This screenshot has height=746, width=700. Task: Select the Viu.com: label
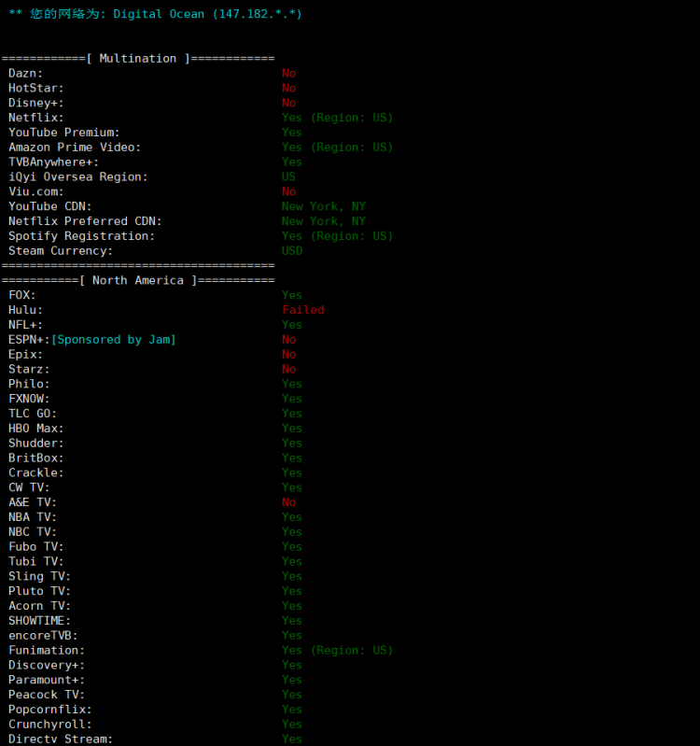(36, 191)
